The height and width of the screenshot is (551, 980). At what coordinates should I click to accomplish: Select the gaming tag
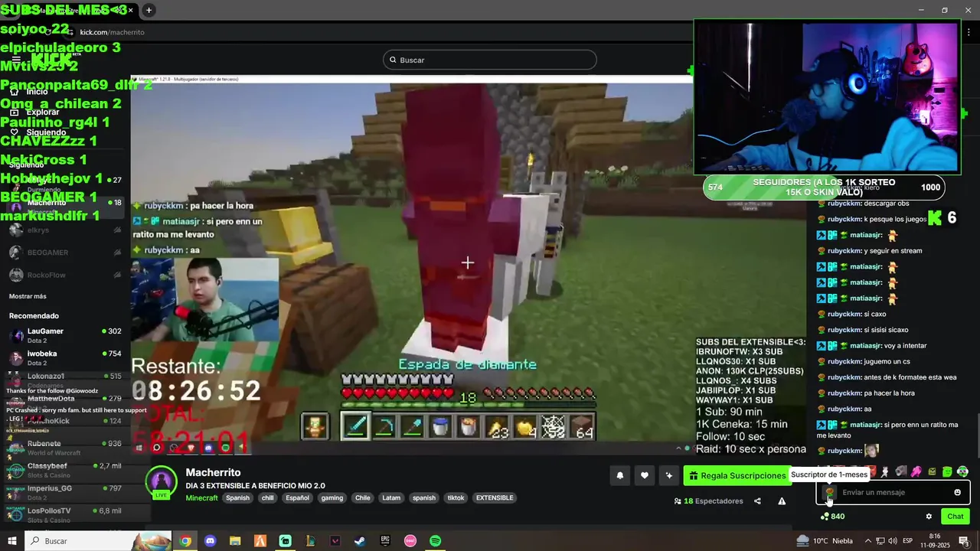[x=332, y=497]
